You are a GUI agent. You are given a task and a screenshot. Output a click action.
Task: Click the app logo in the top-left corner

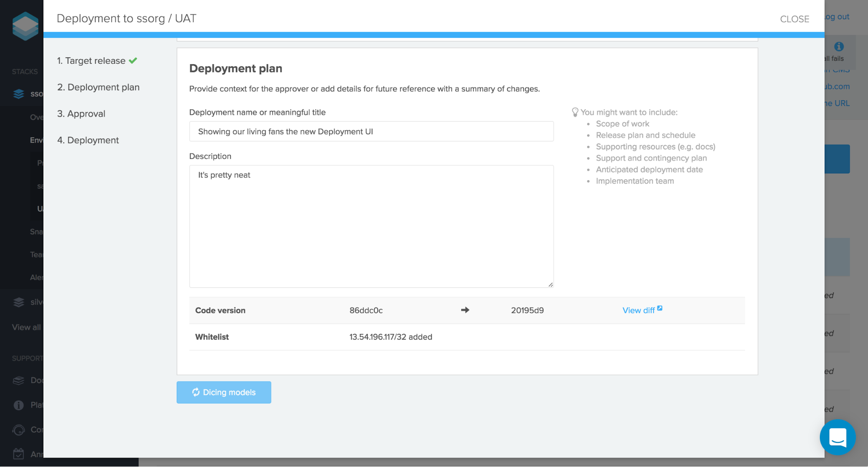pos(25,26)
